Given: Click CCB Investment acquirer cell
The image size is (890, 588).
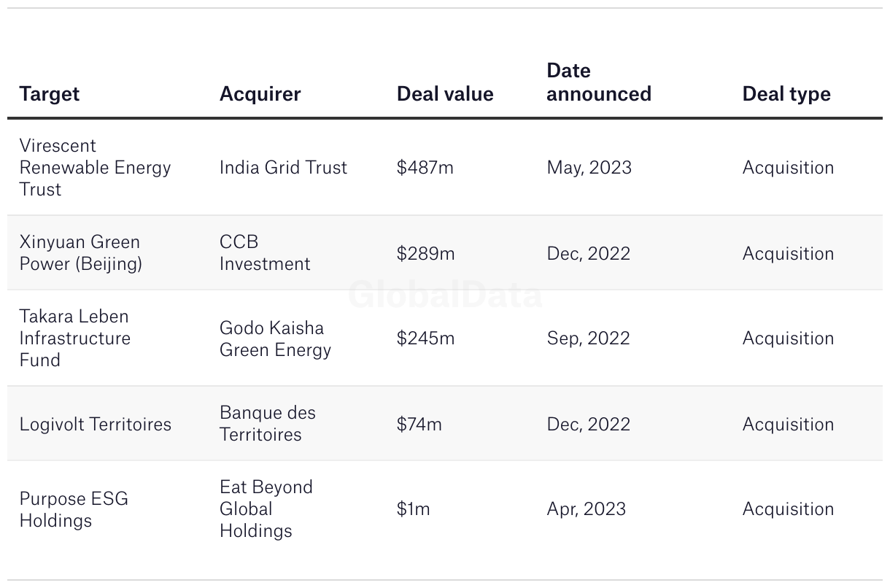Looking at the screenshot, I should pyautogui.click(x=265, y=252).
